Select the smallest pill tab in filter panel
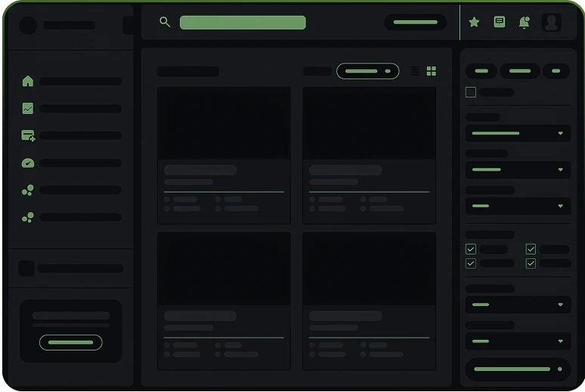The width and height of the screenshot is (585, 392). 556,71
